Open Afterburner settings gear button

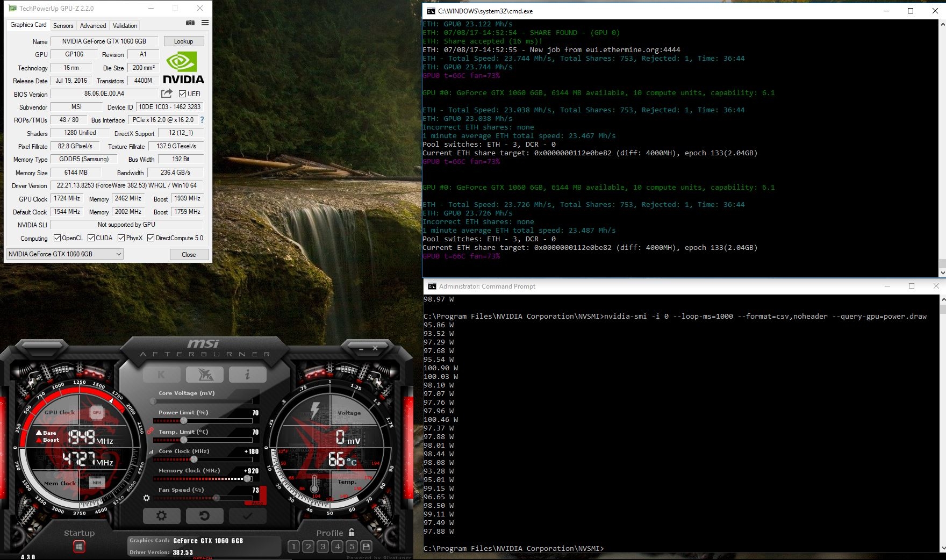coord(161,516)
